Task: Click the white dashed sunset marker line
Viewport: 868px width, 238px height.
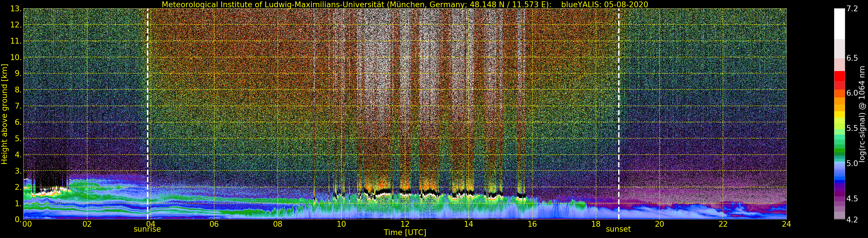Action: click(619, 114)
